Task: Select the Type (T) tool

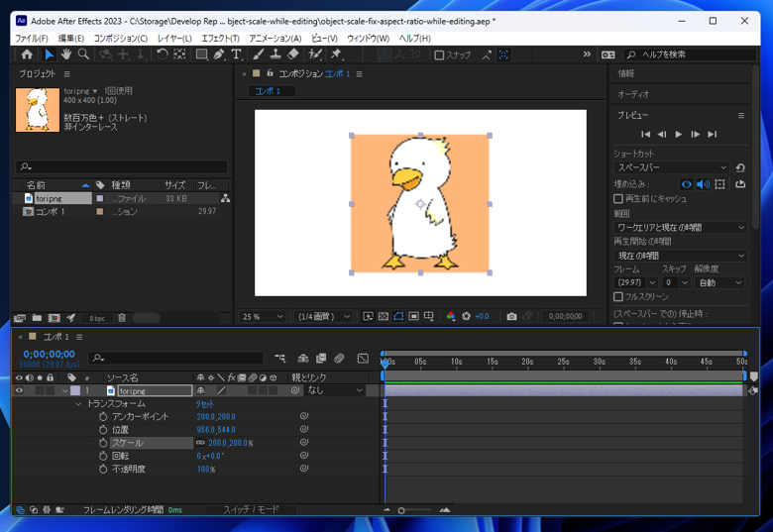Action: pos(236,54)
